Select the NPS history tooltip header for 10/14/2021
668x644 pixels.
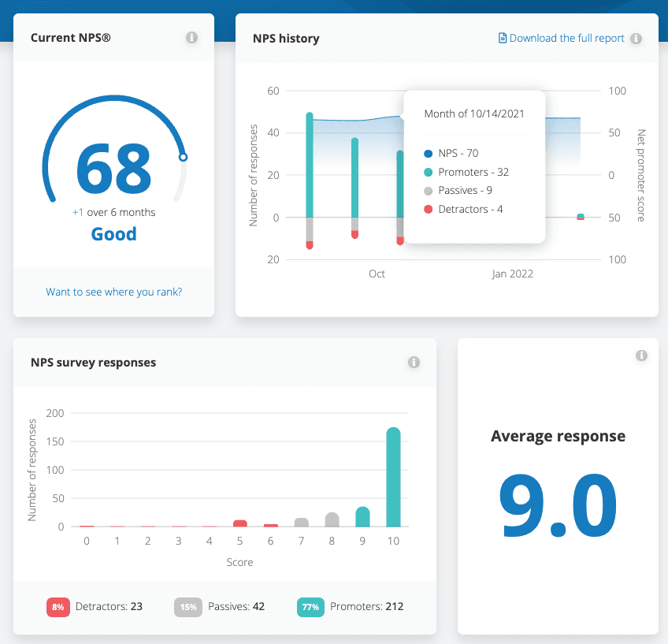pyautogui.click(x=473, y=114)
